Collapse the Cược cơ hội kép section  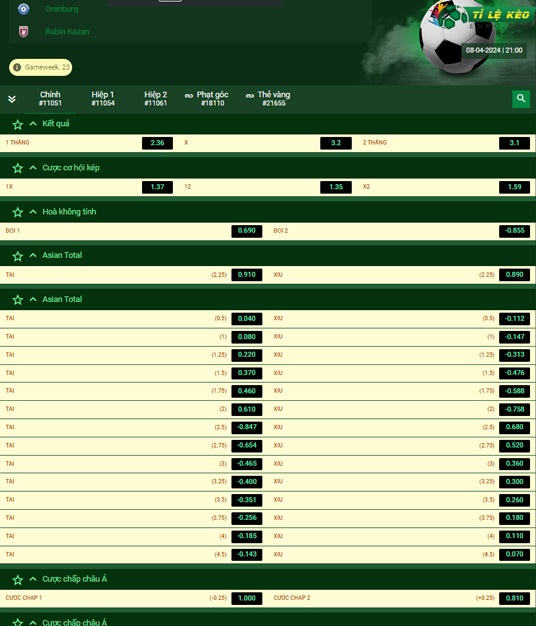pyautogui.click(x=33, y=168)
